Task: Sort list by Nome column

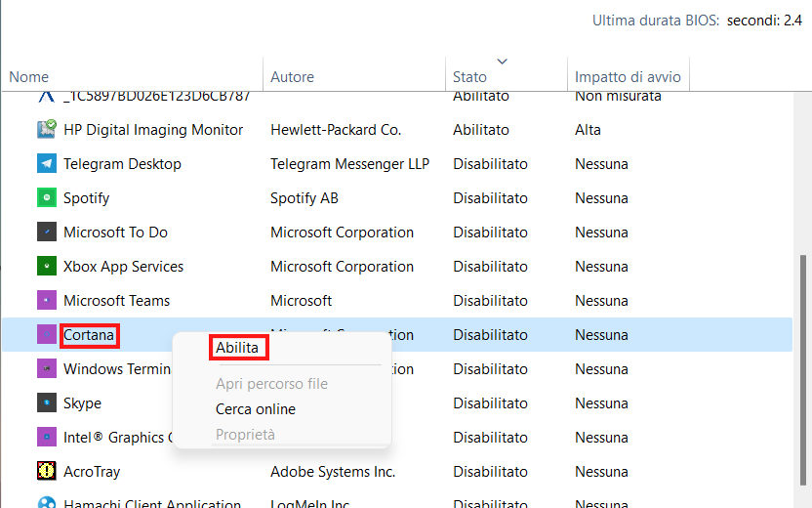Action: [x=29, y=77]
